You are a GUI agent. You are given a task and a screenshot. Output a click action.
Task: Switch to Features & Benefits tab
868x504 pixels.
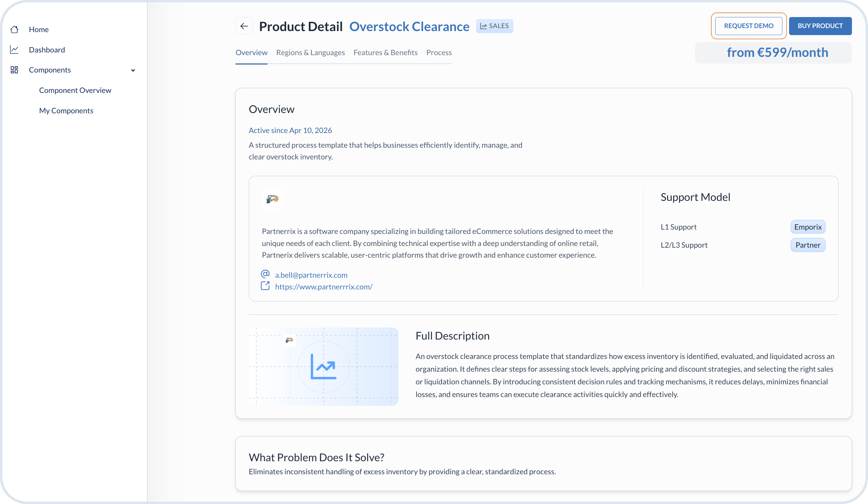pos(386,52)
